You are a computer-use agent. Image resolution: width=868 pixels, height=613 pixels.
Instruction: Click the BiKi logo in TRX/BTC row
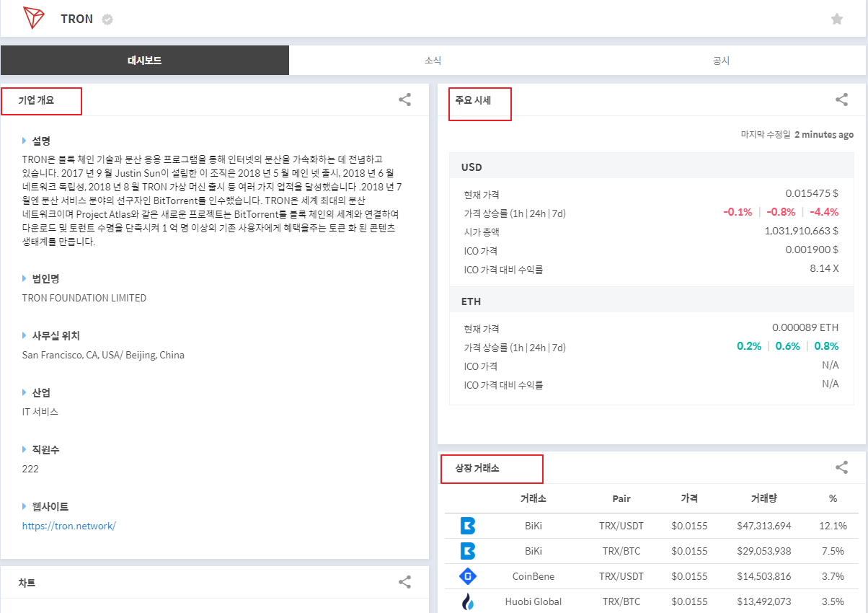pyautogui.click(x=468, y=551)
